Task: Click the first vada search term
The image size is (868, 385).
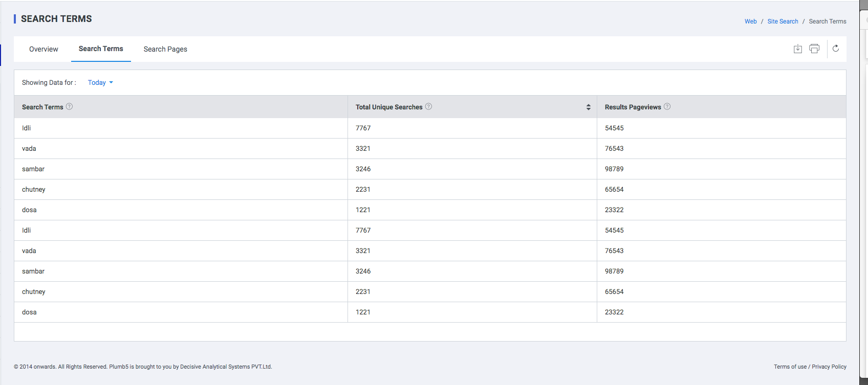Action: tap(29, 148)
